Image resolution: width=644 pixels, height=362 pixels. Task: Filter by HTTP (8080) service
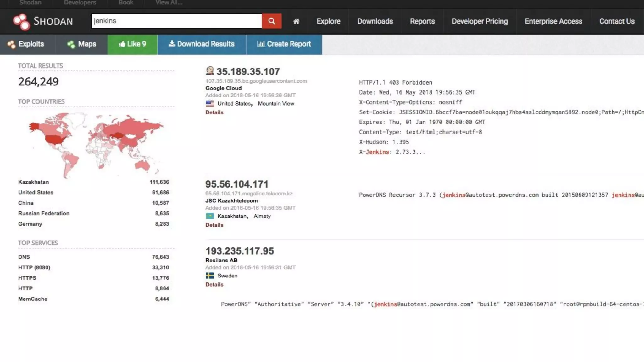click(34, 267)
